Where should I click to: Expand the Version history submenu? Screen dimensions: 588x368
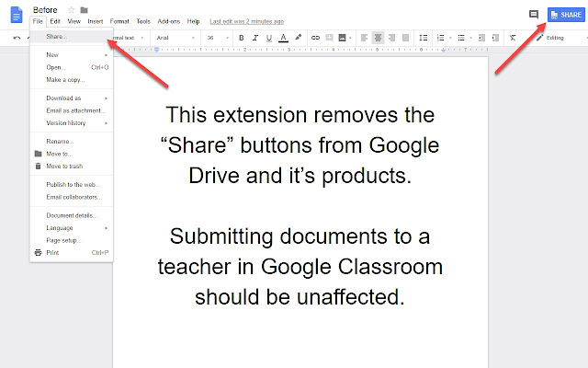pos(72,122)
